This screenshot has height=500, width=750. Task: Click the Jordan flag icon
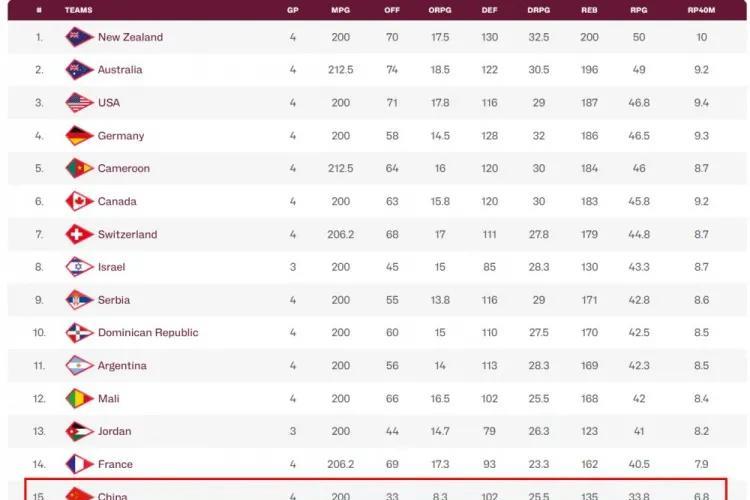[79, 432]
